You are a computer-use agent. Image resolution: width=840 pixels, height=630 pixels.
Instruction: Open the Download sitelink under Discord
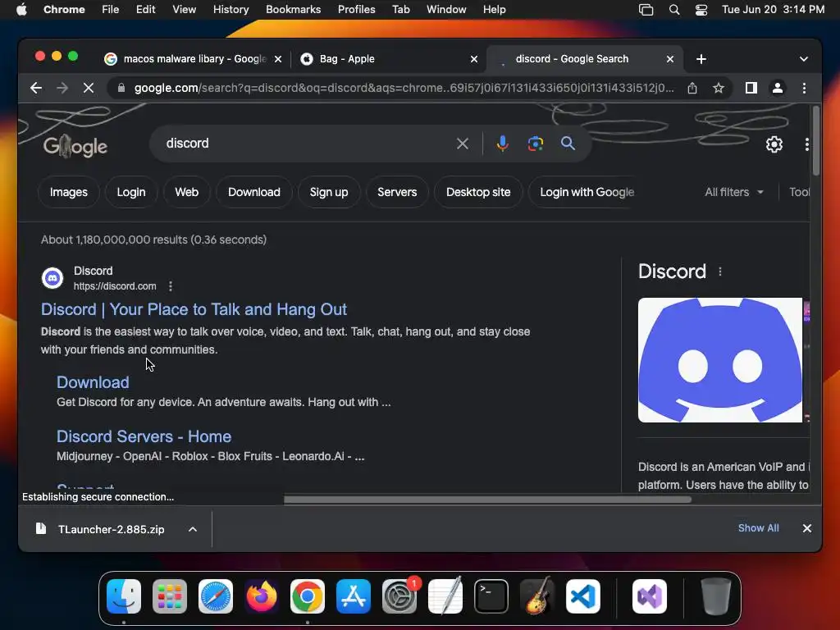(93, 382)
